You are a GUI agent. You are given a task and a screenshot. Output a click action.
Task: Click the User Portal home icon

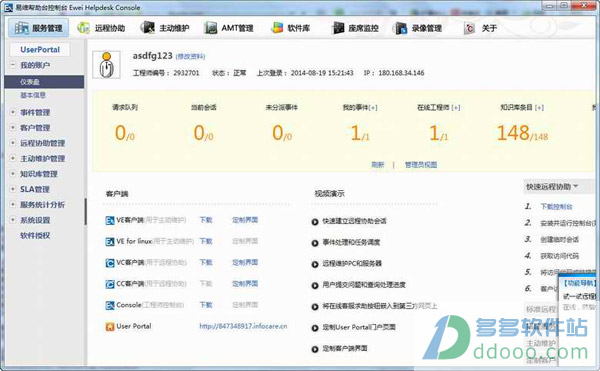pos(110,327)
